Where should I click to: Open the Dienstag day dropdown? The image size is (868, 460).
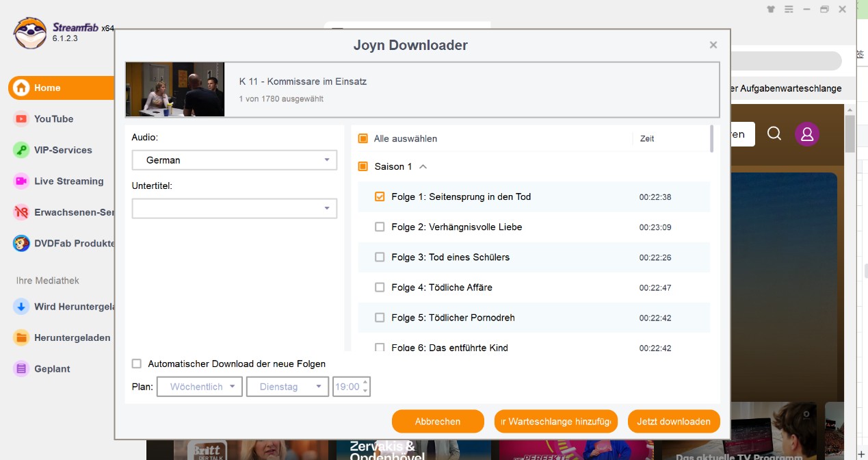pyautogui.click(x=287, y=387)
